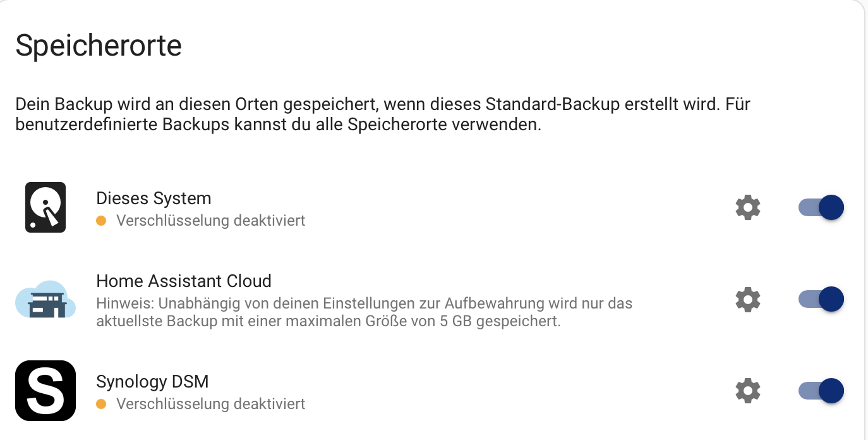Screen dimensions: 868x440
Task: Disable the Dieses System backup location toggle
Action: point(821,207)
